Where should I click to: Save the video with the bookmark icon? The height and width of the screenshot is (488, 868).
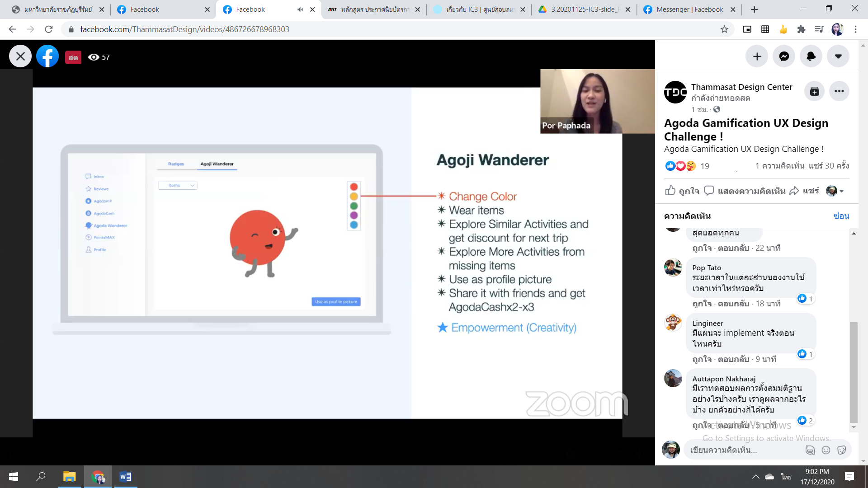pos(815,91)
